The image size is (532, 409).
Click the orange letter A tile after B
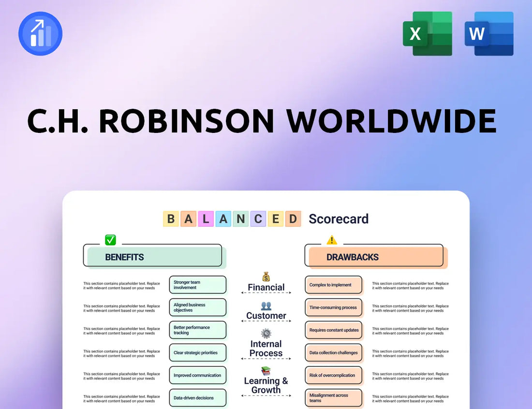(x=188, y=219)
